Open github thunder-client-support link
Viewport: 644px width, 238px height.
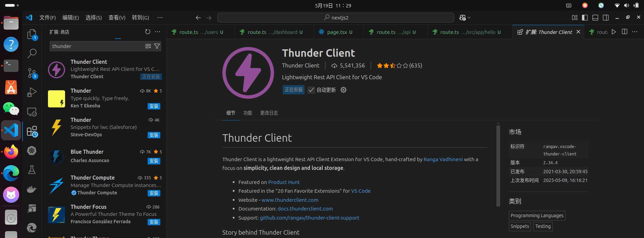(x=310, y=218)
